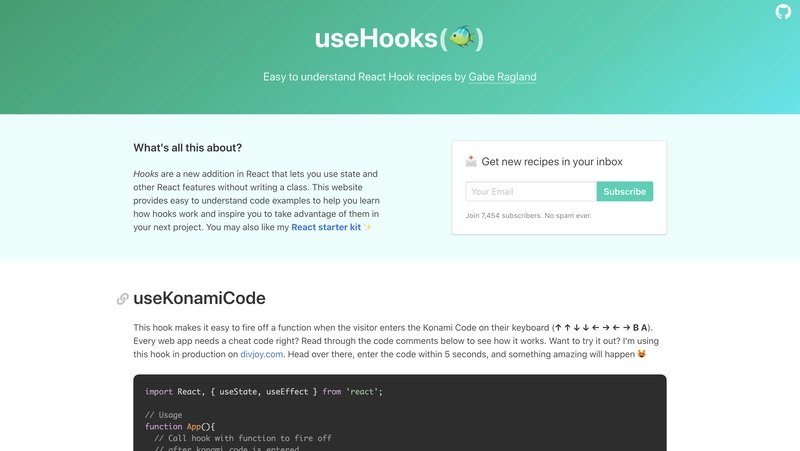Focus the Your Email field
Image resolution: width=800 pixels, height=451 pixels.
(x=531, y=191)
